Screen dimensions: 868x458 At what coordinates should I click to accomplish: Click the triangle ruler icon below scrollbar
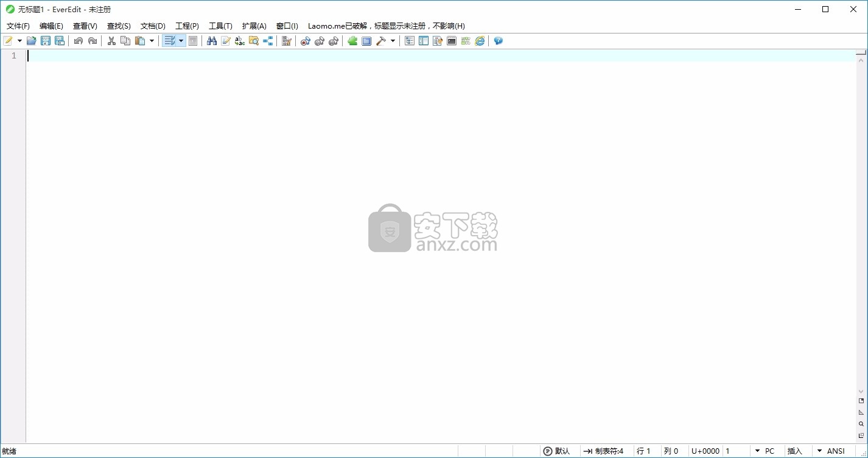point(861,412)
